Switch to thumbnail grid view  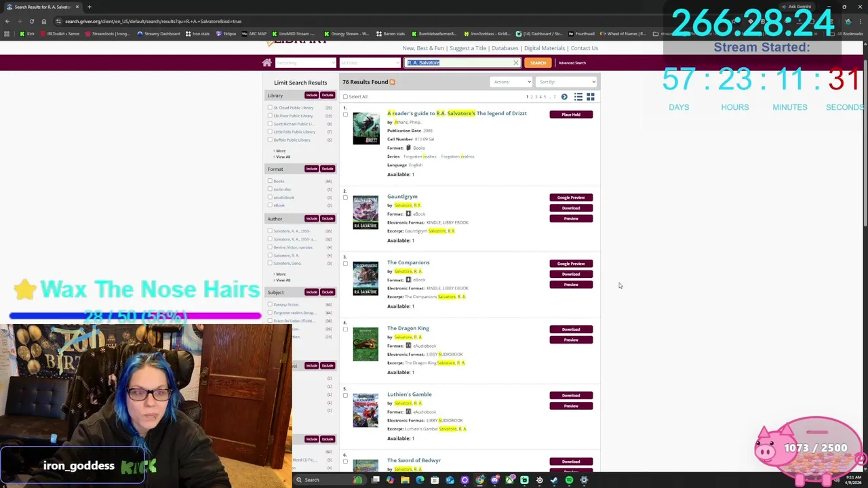591,97
